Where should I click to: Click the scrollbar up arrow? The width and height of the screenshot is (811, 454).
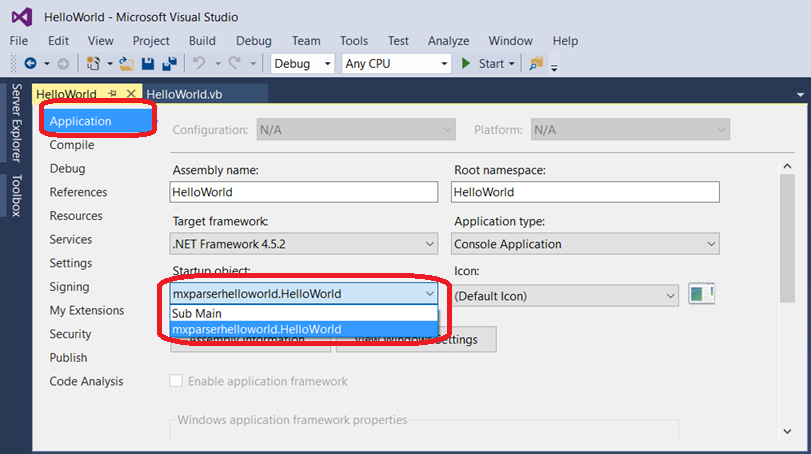[787, 166]
